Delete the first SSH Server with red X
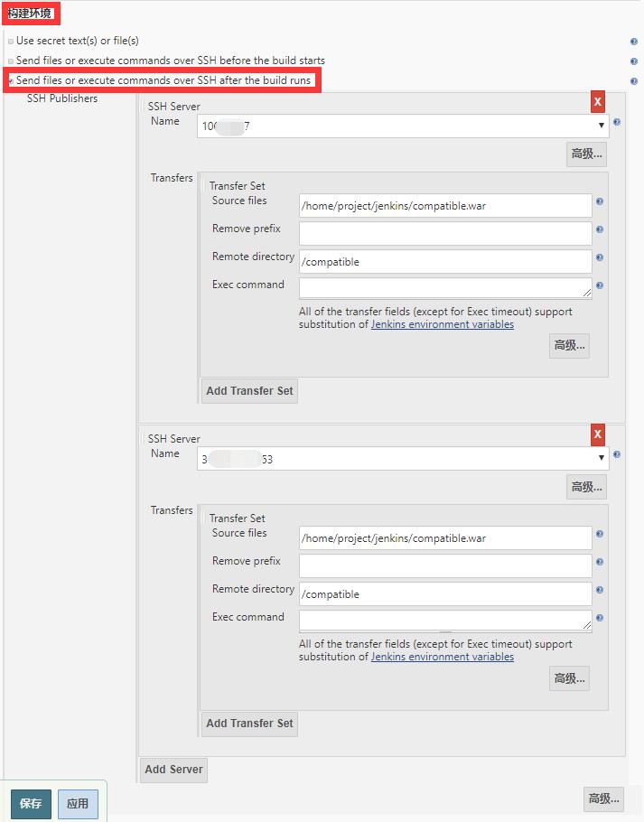 (x=597, y=102)
